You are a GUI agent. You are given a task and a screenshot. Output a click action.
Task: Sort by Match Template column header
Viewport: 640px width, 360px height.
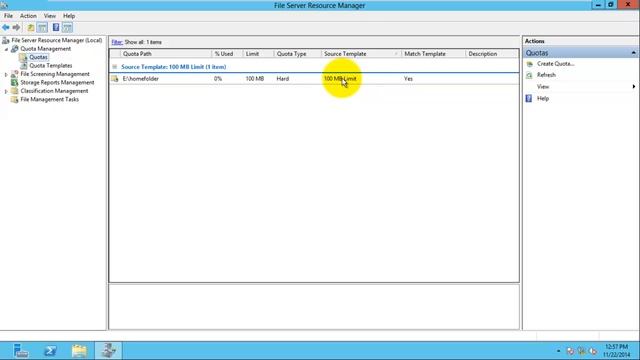433,53
